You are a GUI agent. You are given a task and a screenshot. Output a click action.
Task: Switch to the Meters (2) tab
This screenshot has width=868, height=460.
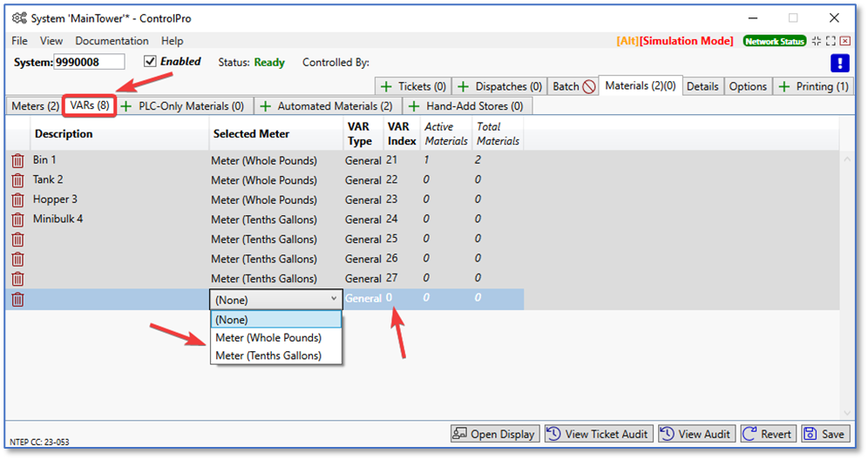point(35,105)
